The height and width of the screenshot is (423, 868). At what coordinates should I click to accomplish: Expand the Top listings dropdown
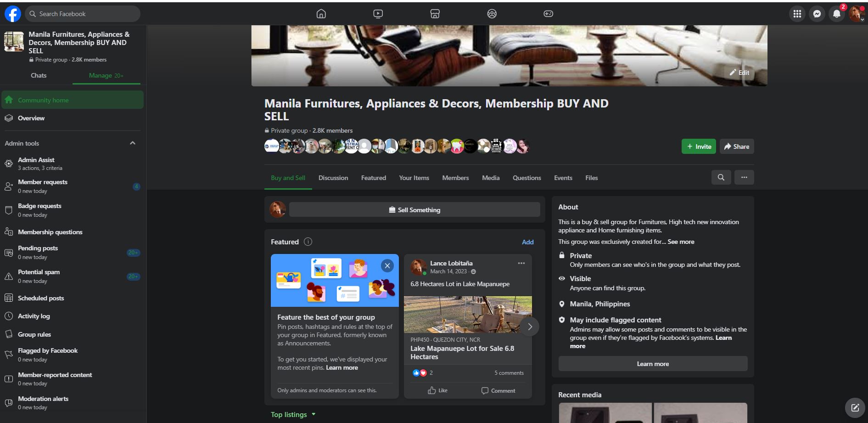pos(293,414)
